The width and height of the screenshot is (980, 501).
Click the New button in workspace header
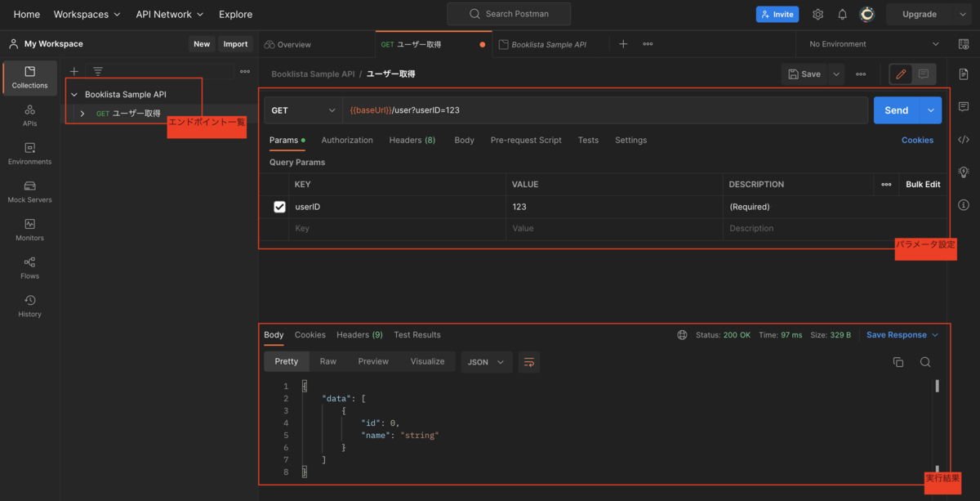[x=202, y=44]
